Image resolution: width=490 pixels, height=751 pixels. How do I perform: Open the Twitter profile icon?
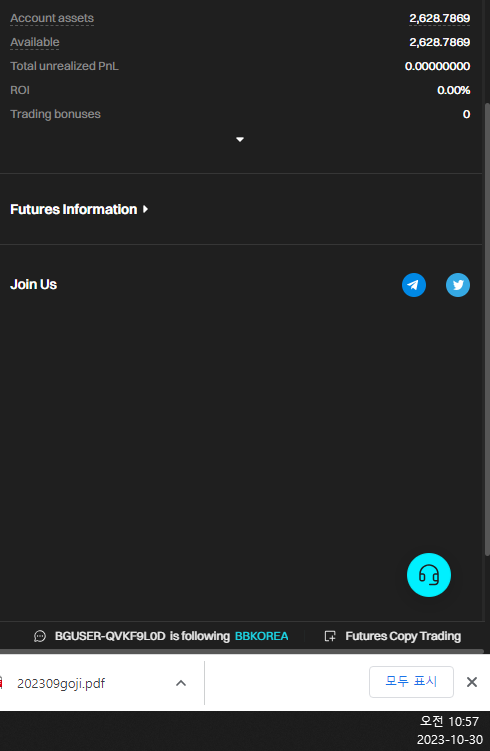point(458,285)
